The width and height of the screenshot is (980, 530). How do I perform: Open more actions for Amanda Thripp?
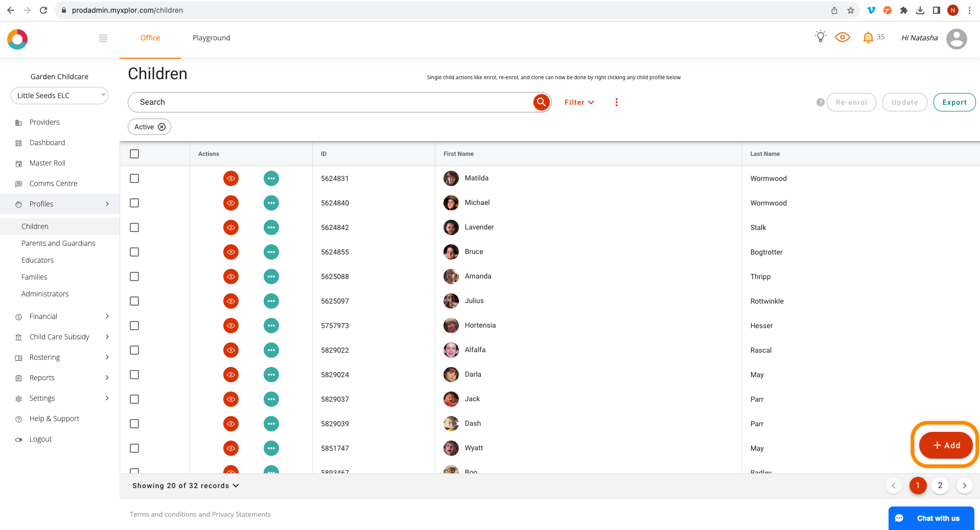[271, 276]
